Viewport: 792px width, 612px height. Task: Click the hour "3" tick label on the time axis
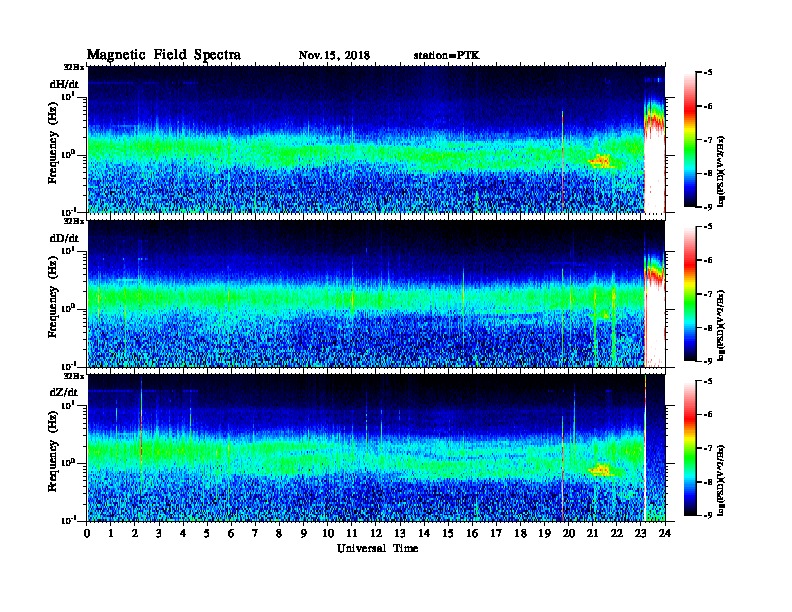(159, 533)
